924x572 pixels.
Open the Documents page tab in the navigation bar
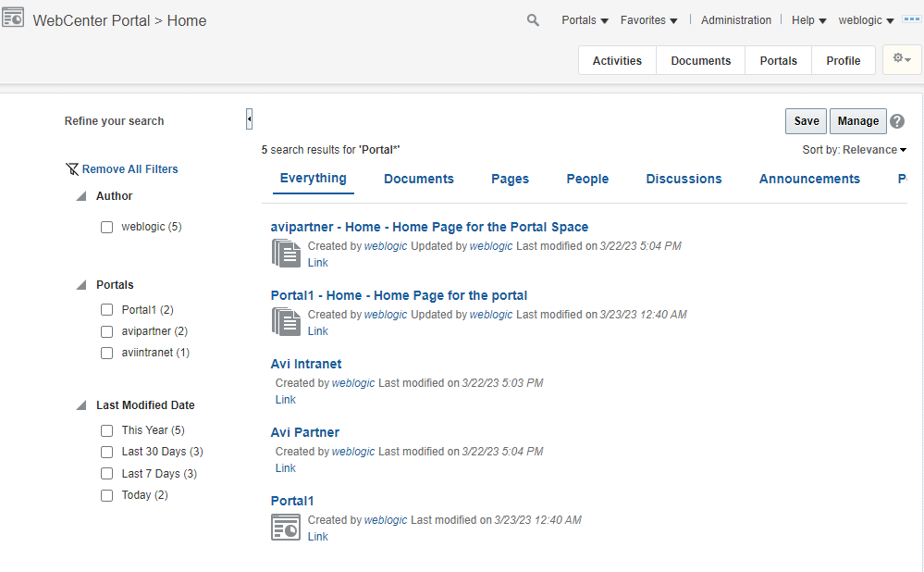[701, 61]
